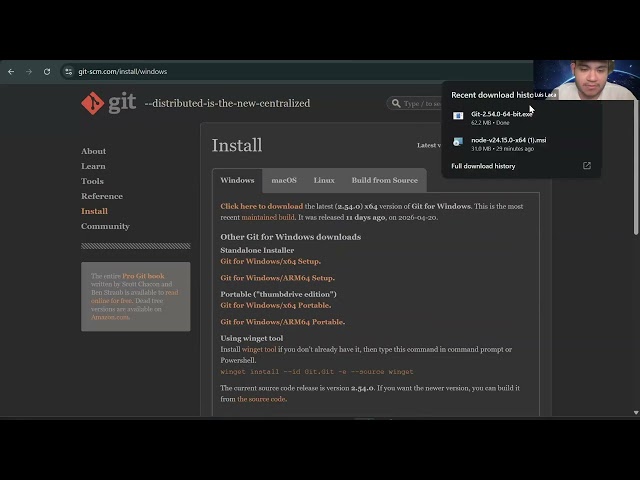Download Git for Windows/x64 Setup
Viewport: 640px width, 480px height.
[271, 262]
